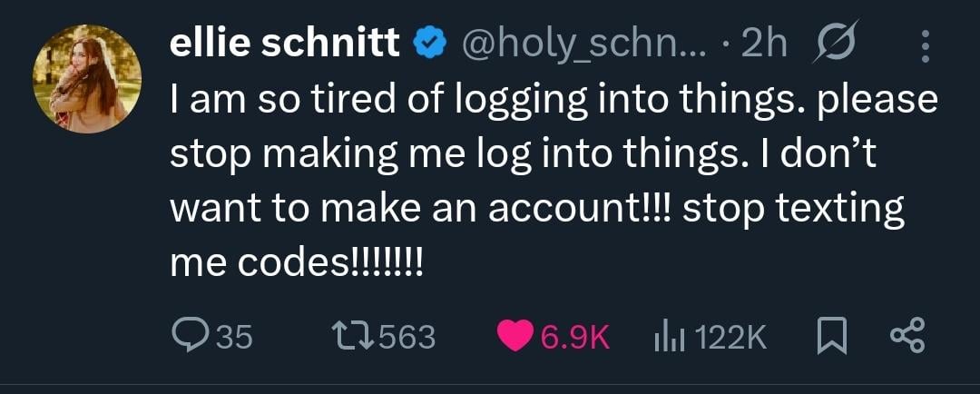This screenshot has height=394, width=980.
Task: Open the share icon
Action: tap(907, 337)
